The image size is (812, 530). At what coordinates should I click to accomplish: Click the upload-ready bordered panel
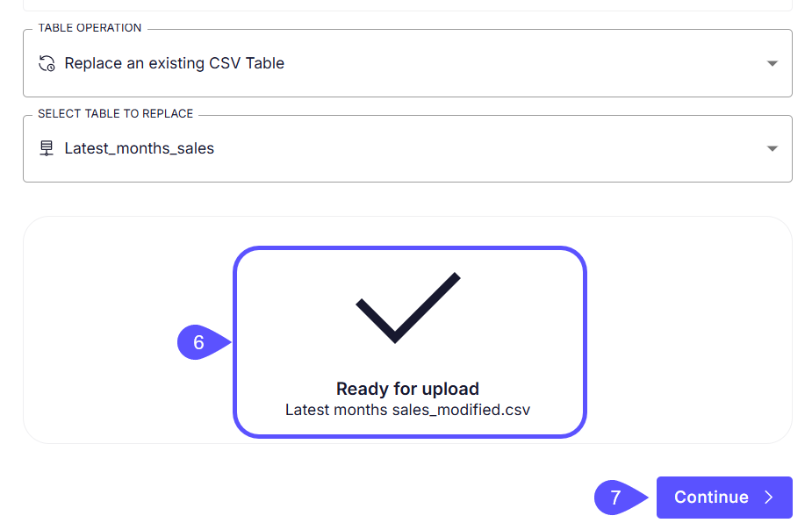point(407,342)
